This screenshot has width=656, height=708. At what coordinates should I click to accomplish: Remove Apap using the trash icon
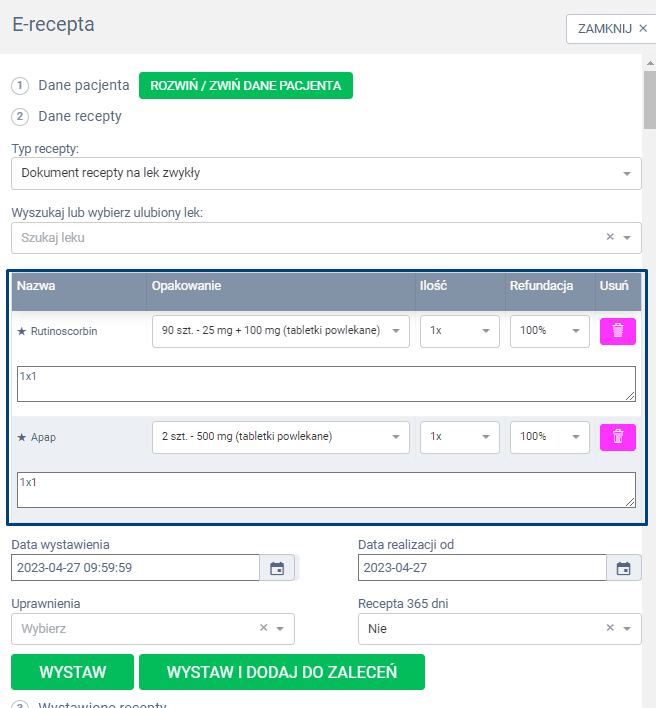tap(617, 437)
